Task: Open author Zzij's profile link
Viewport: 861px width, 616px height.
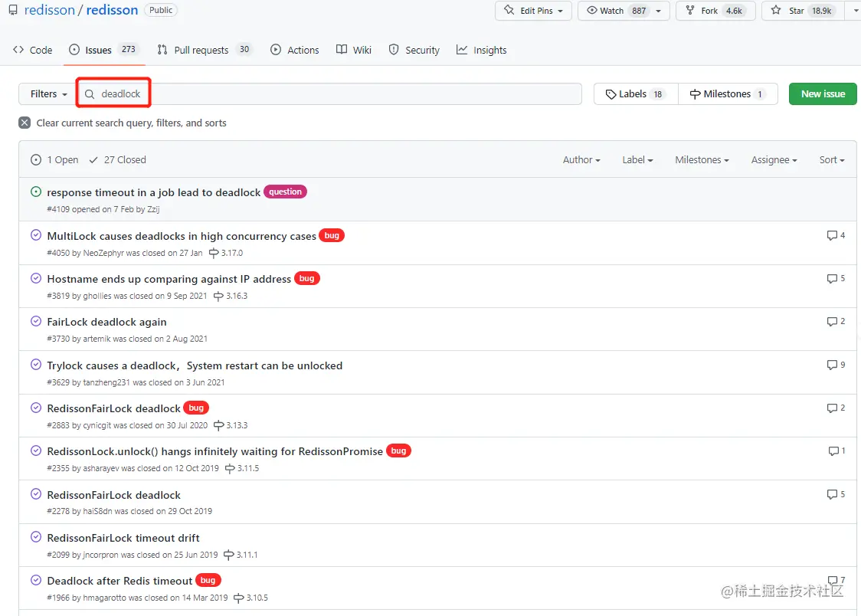Action: [153, 209]
